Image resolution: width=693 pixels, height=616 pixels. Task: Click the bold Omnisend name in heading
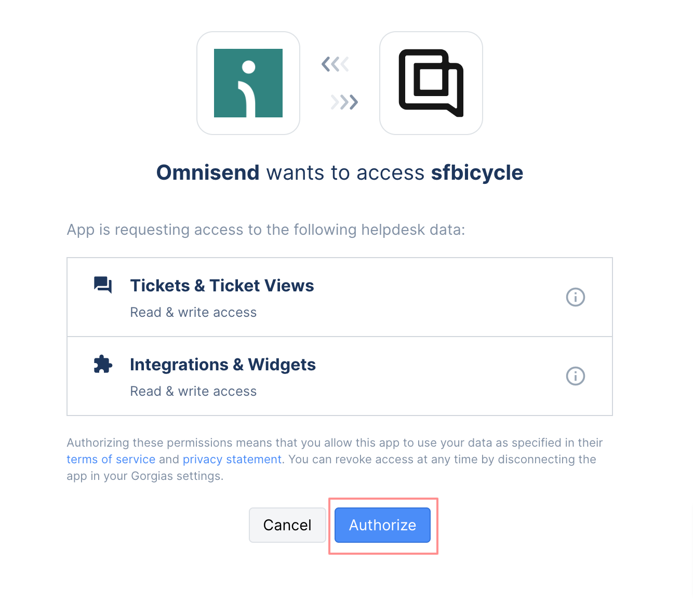point(208,172)
